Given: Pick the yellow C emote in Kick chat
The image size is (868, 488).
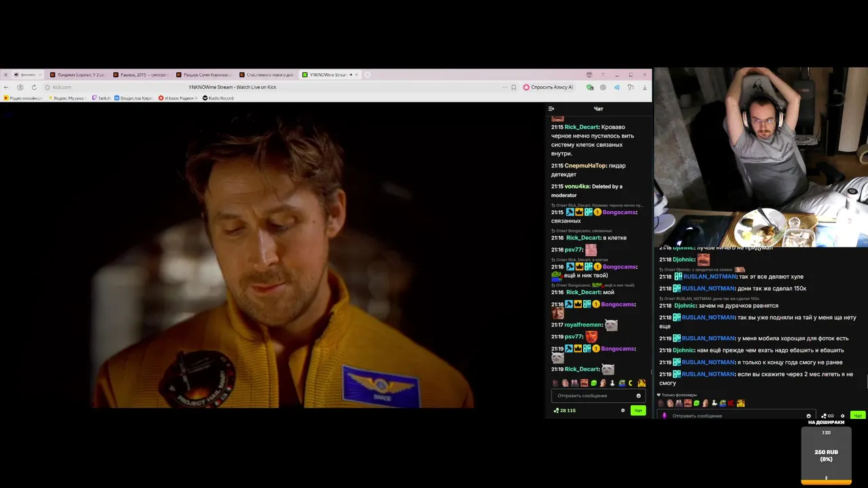Looking at the screenshot, I should (631, 383).
